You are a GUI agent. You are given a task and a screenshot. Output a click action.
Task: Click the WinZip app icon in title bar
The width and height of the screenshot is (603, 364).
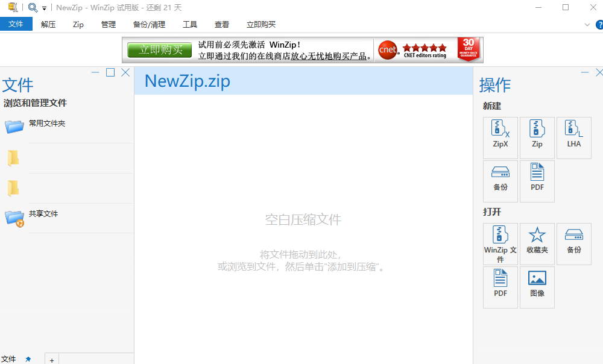point(13,7)
